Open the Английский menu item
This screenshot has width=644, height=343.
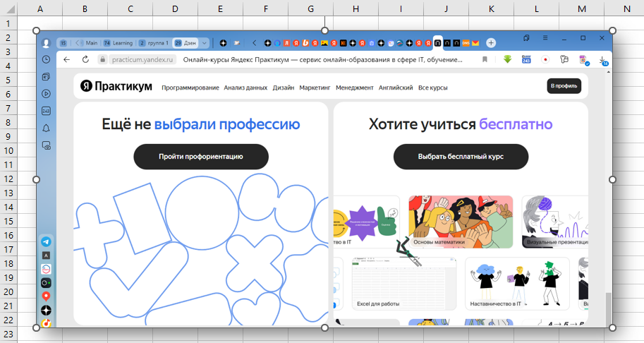click(396, 88)
